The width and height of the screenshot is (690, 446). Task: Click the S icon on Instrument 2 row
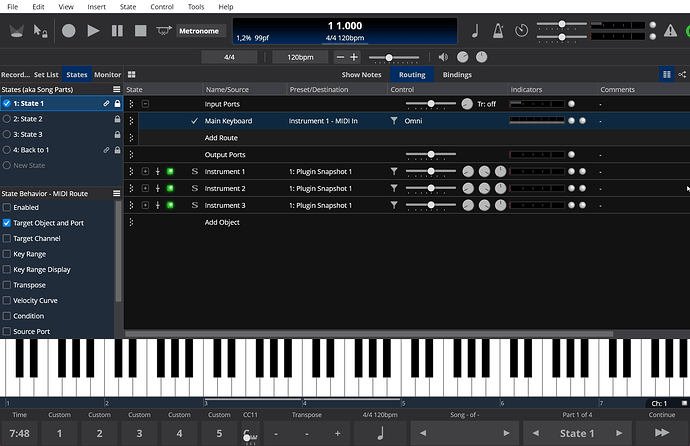point(195,189)
